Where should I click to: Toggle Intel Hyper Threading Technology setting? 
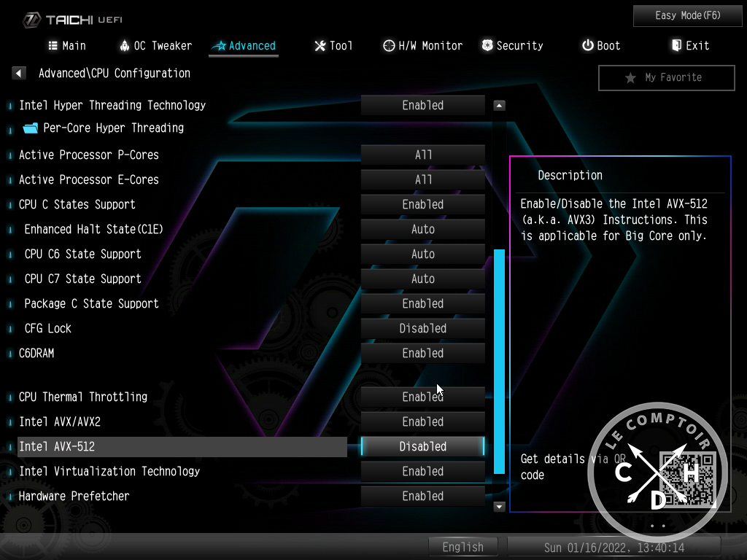[x=422, y=106]
